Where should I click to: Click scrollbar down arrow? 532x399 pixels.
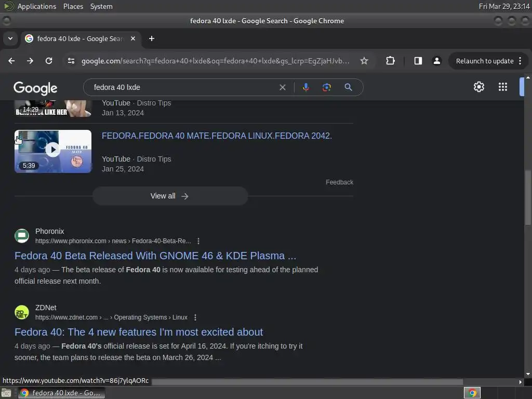[528, 374]
